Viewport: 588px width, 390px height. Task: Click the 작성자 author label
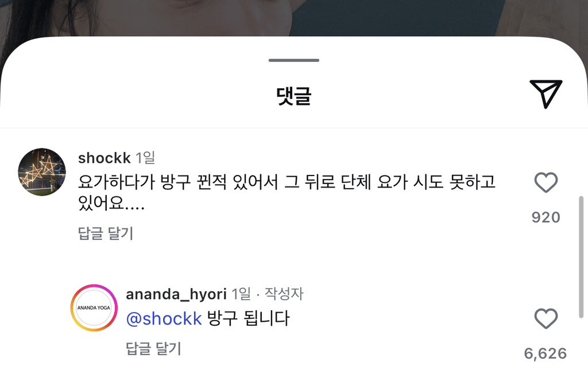pos(284,294)
